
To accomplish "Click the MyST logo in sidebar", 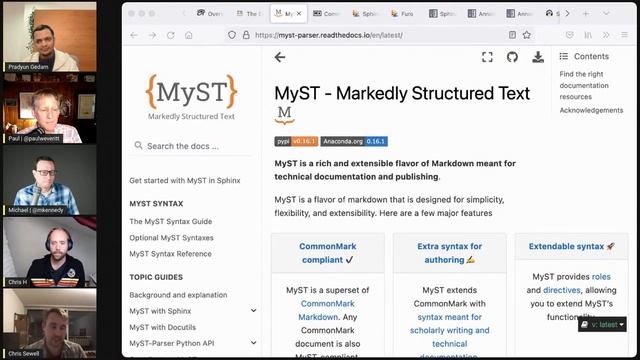I will pos(191,97).
